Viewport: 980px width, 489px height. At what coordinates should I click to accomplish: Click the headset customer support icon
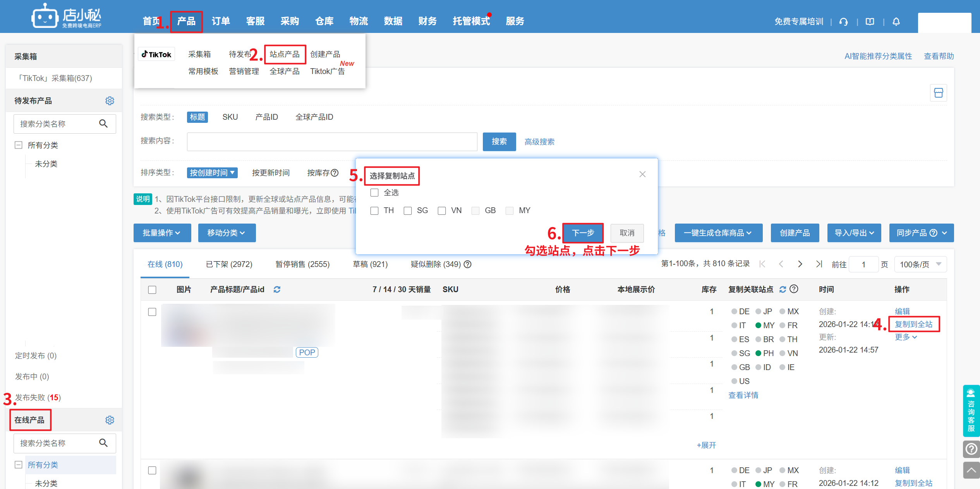click(844, 22)
